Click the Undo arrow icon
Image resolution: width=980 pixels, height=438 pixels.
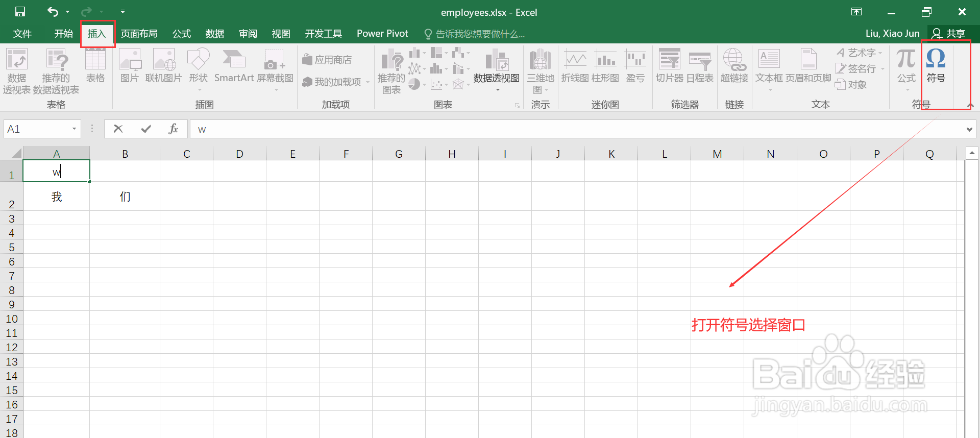click(53, 11)
